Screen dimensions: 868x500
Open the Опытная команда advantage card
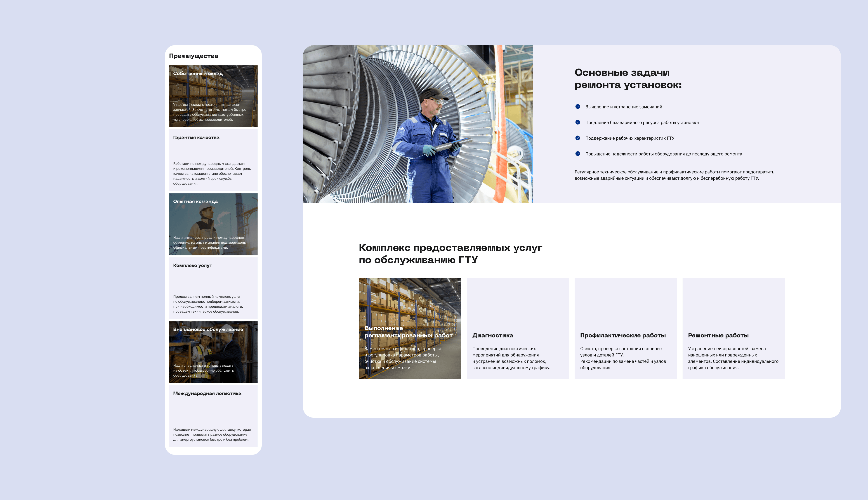coord(213,224)
